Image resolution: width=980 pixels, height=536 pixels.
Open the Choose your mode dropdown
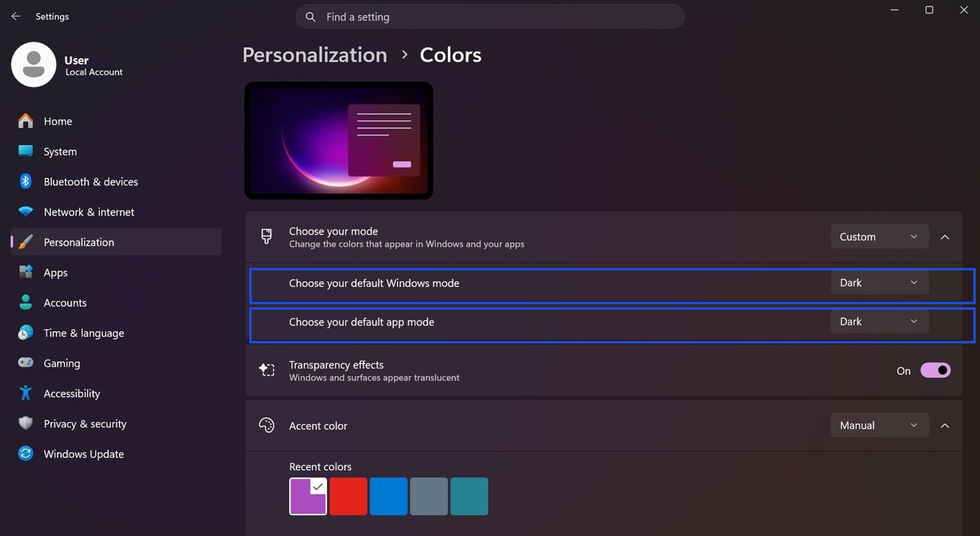pos(879,237)
